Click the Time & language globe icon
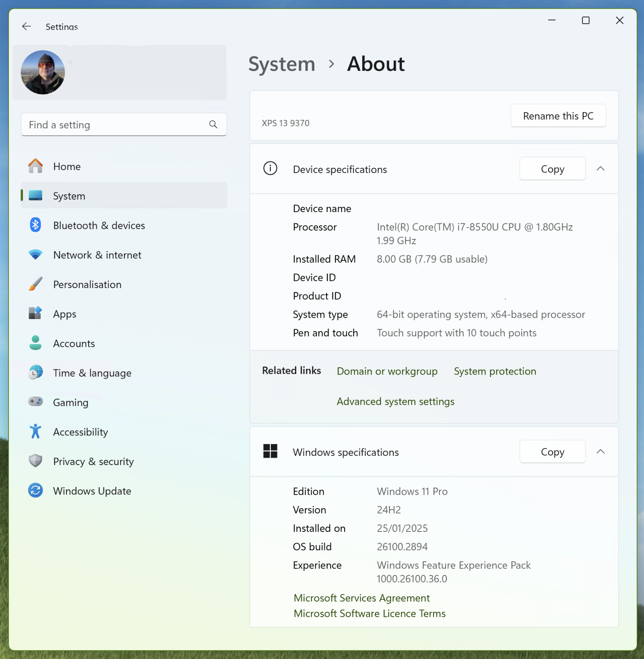The width and height of the screenshot is (644, 659). (x=35, y=373)
